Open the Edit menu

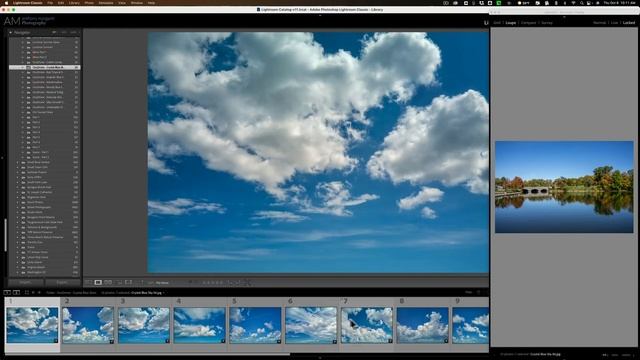[61, 3]
